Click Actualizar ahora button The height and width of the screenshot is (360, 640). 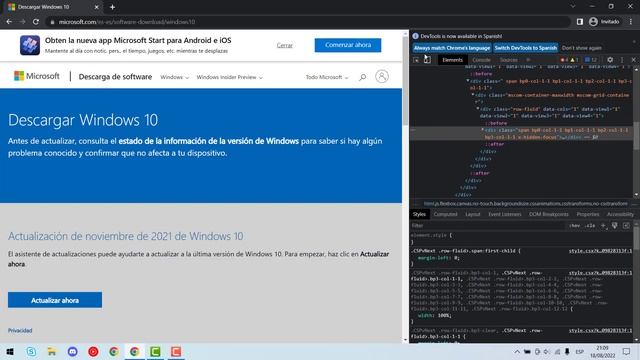click(x=55, y=300)
